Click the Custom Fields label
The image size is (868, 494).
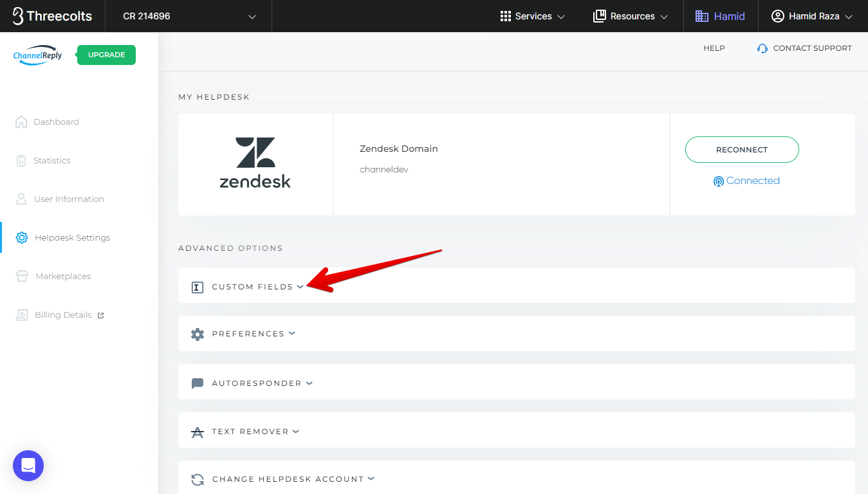click(x=252, y=287)
